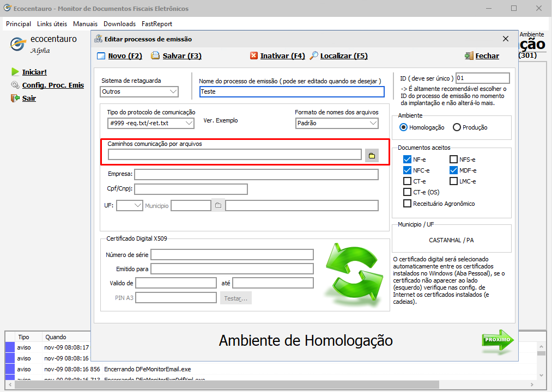Open the Municipio folder lookup button
Image resolution: width=552 pixels, height=392 pixels.
coord(218,206)
